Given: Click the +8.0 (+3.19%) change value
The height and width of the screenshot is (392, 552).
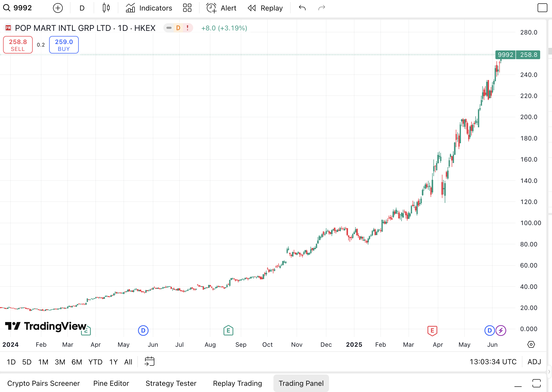Looking at the screenshot, I should pos(224,28).
